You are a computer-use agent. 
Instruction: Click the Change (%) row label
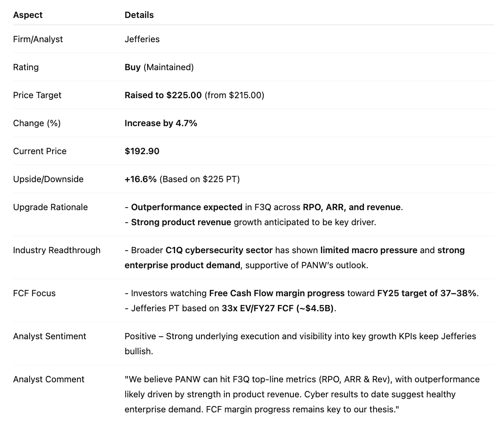(37, 123)
